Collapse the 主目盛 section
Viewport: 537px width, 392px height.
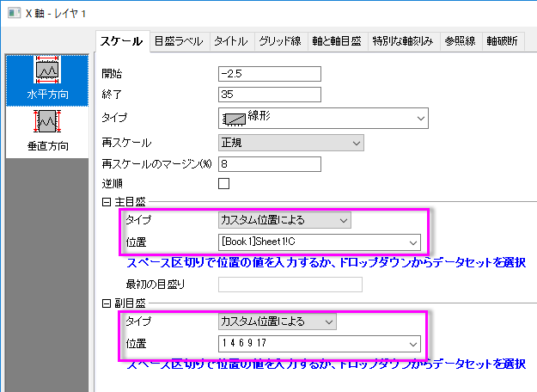click(107, 202)
